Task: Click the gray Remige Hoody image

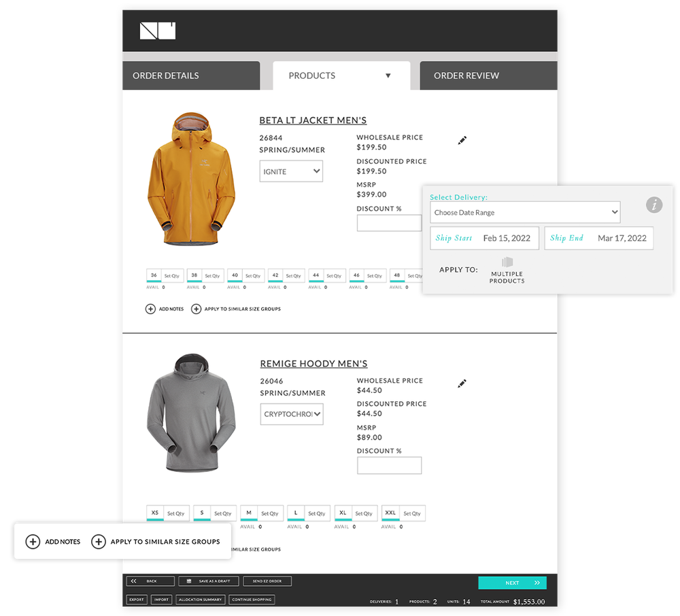Action: tap(191, 413)
